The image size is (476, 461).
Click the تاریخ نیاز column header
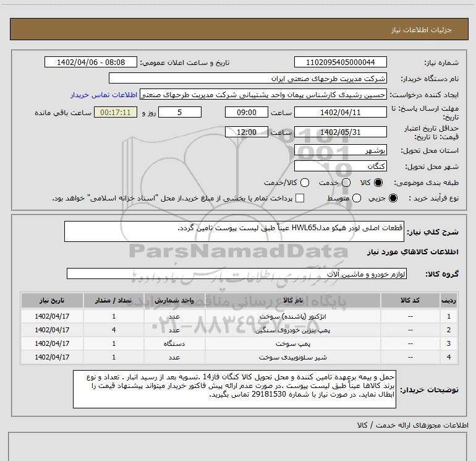[52, 300]
